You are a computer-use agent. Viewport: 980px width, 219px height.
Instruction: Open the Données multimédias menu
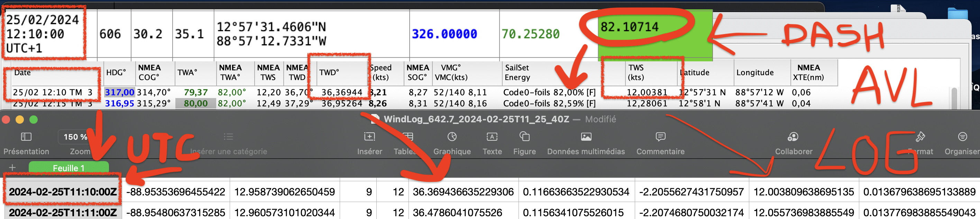pos(586,143)
